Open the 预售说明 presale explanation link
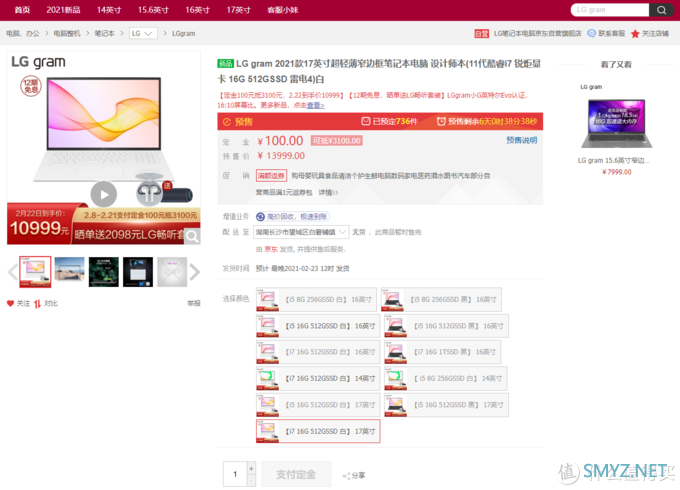This screenshot has height=490, width=680. 521,141
